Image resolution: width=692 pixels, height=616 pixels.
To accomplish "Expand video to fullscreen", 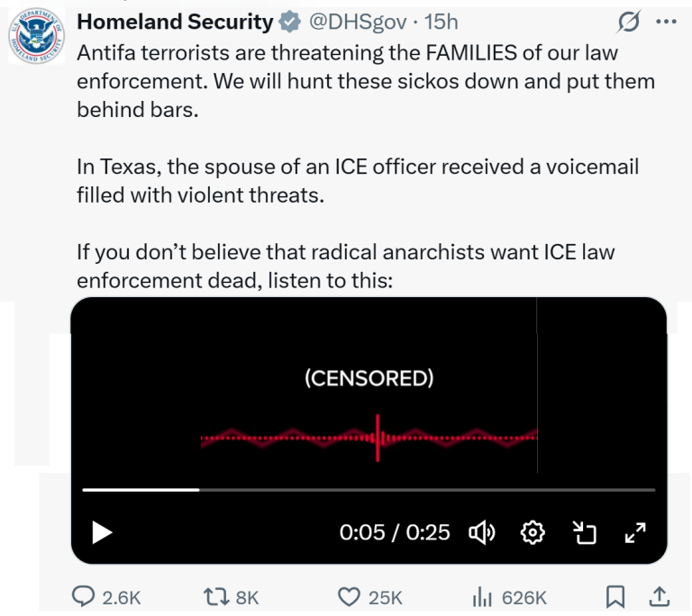I will point(635,532).
